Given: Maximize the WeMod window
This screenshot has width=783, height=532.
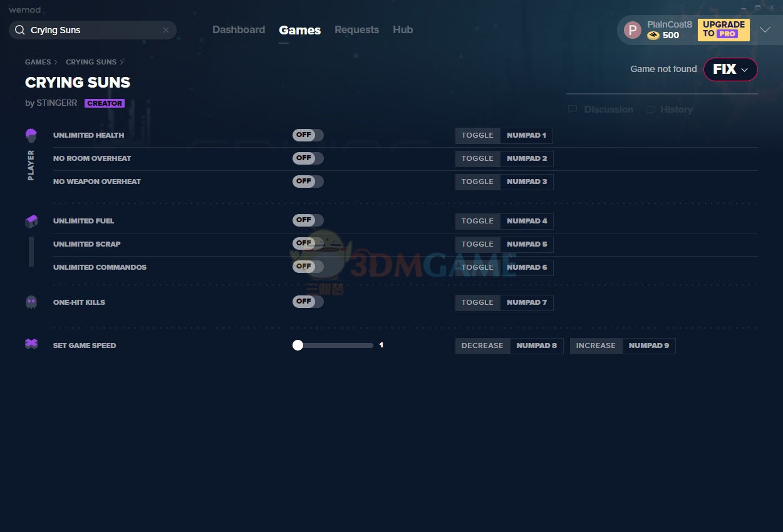Looking at the screenshot, I should (757, 8).
